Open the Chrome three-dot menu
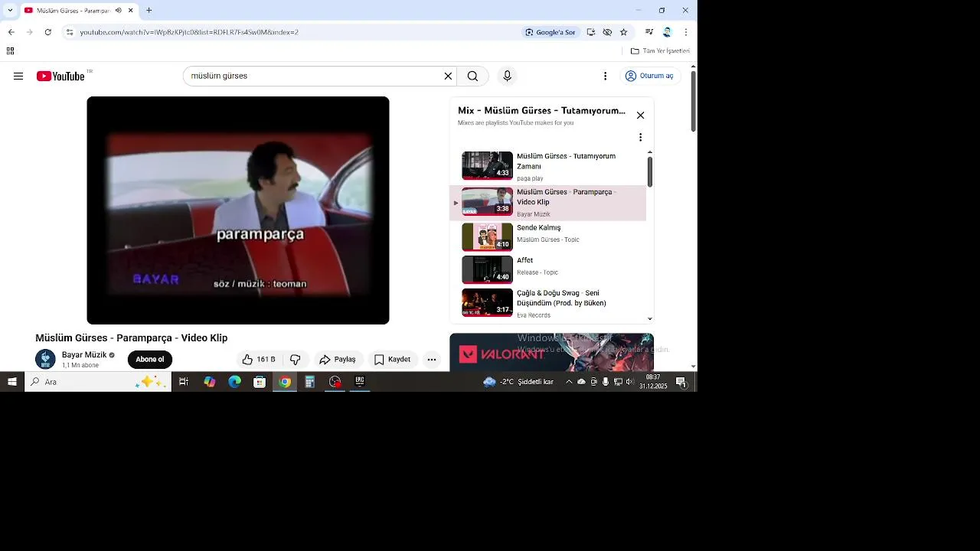The height and width of the screenshot is (551, 980). (x=686, y=32)
